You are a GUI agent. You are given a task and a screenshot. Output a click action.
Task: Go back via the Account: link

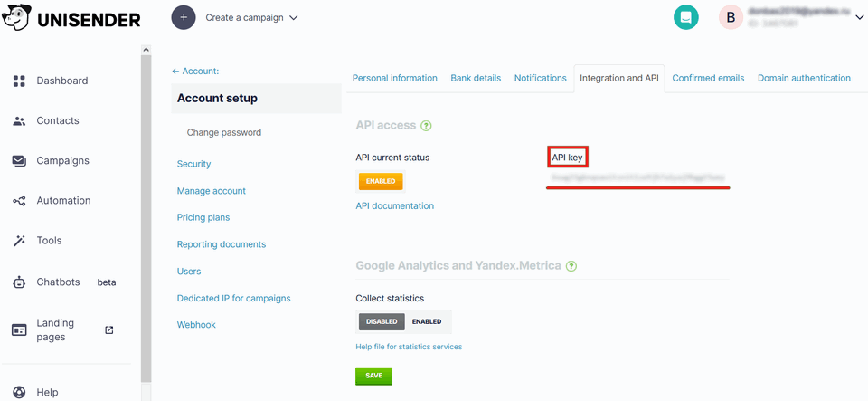(x=195, y=71)
